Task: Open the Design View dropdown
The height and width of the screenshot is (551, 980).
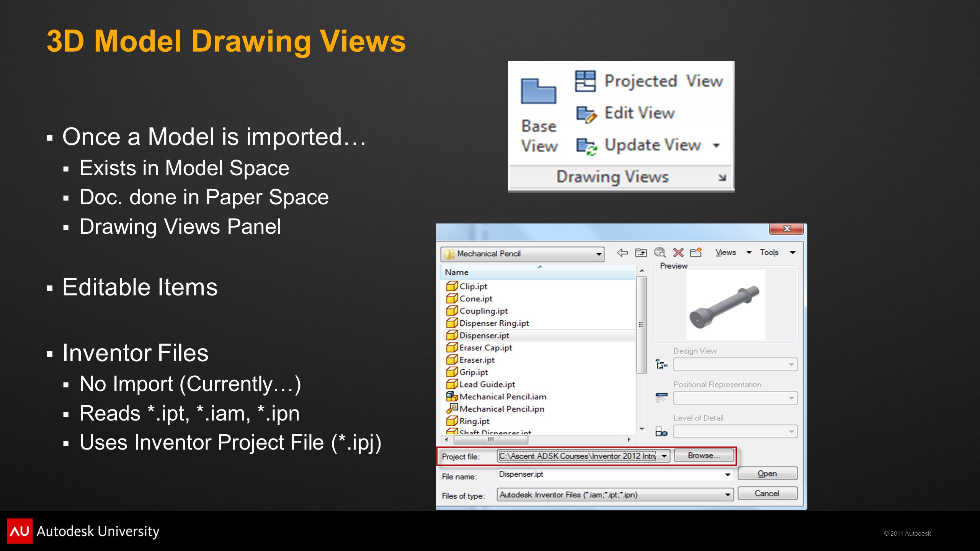Action: pos(735,364)
